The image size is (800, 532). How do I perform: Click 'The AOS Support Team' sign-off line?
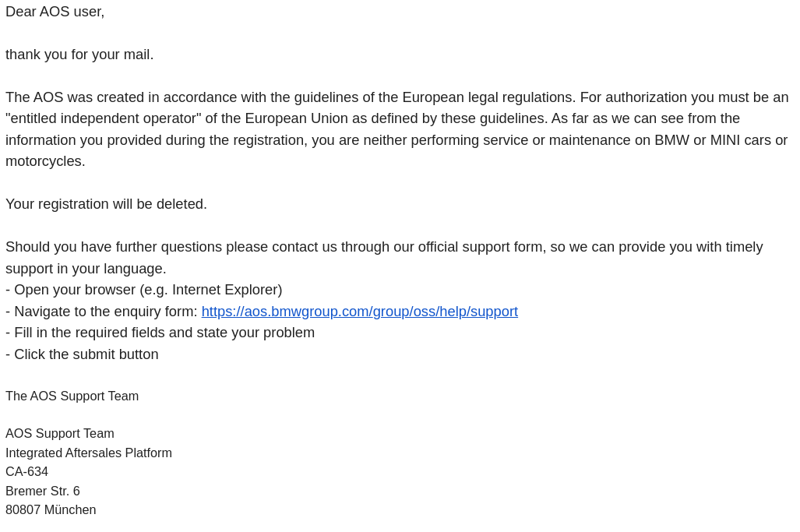pos(72,396)
